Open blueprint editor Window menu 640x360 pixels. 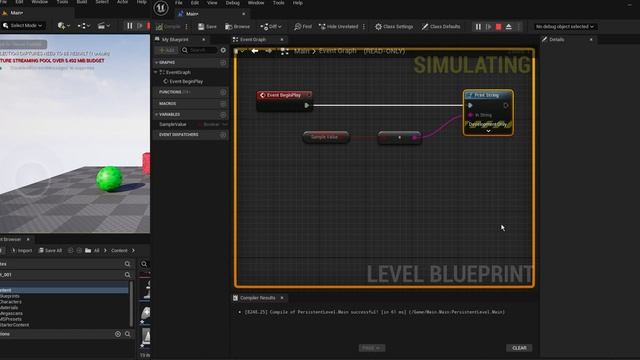click(256, 3)
